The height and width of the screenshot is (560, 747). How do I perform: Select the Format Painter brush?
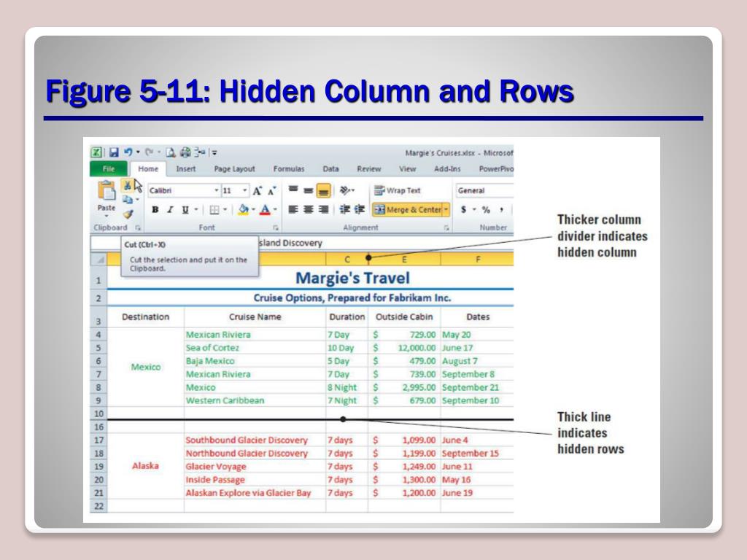tap(128, 214)
